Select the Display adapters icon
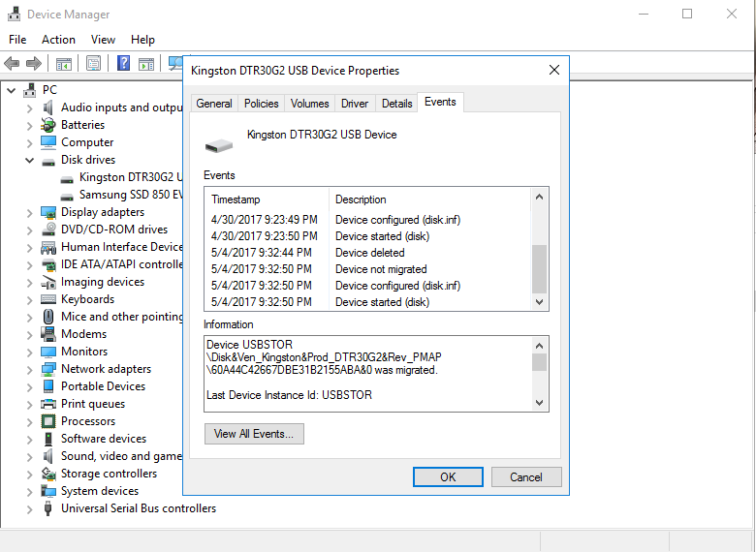The width and height of the screenshot is (756, 552). pos(48,212)
